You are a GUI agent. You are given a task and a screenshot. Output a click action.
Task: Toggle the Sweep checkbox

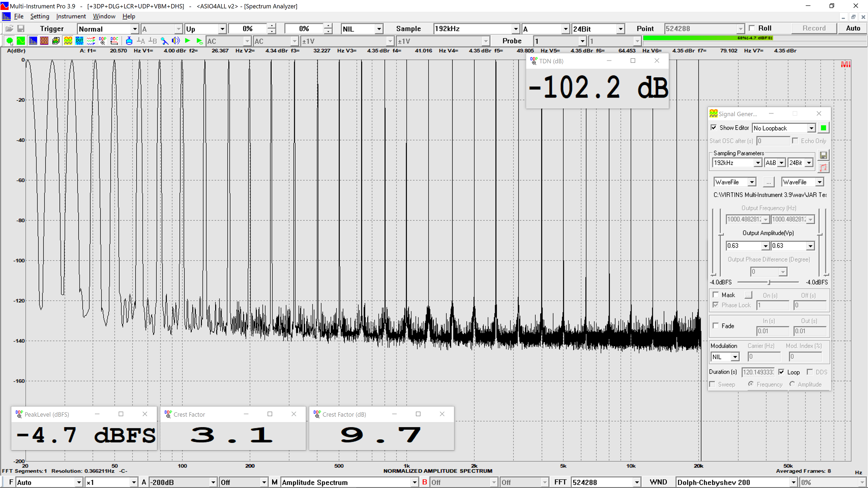pos(712,384)
